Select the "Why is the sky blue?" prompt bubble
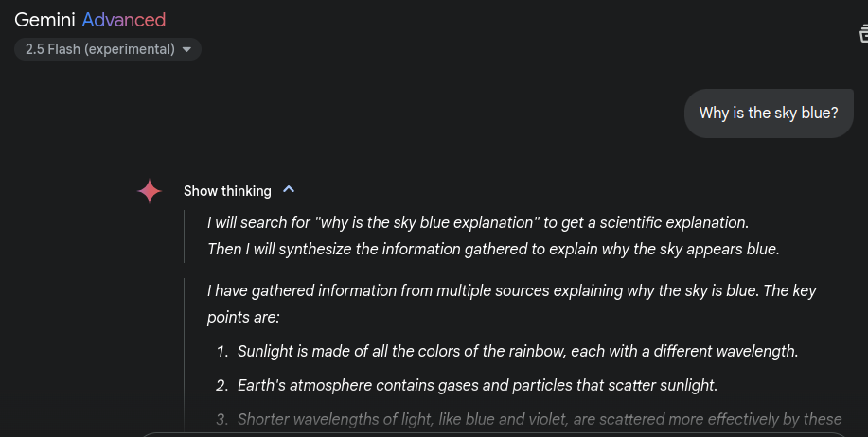 pos(769,114)
